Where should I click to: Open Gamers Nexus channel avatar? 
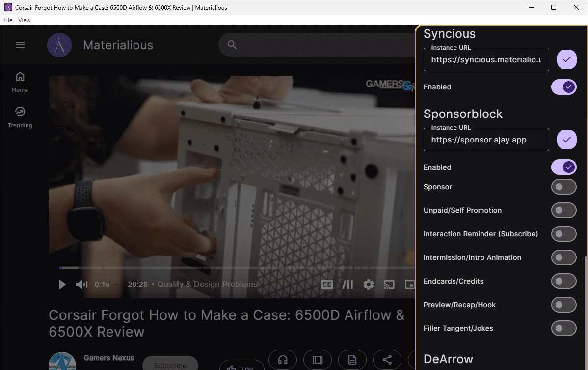(62, 361)
